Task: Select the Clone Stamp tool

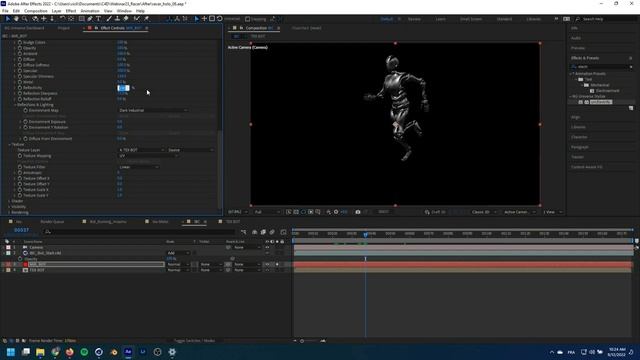Action: (118, 19)
